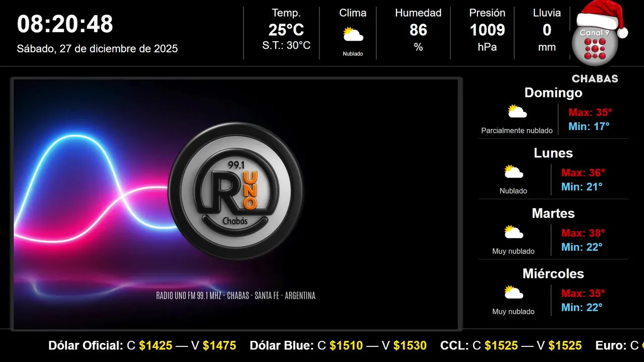The image size is (644, 362).
Task: Click the Martes forecast heading
Action: (553, 213)
